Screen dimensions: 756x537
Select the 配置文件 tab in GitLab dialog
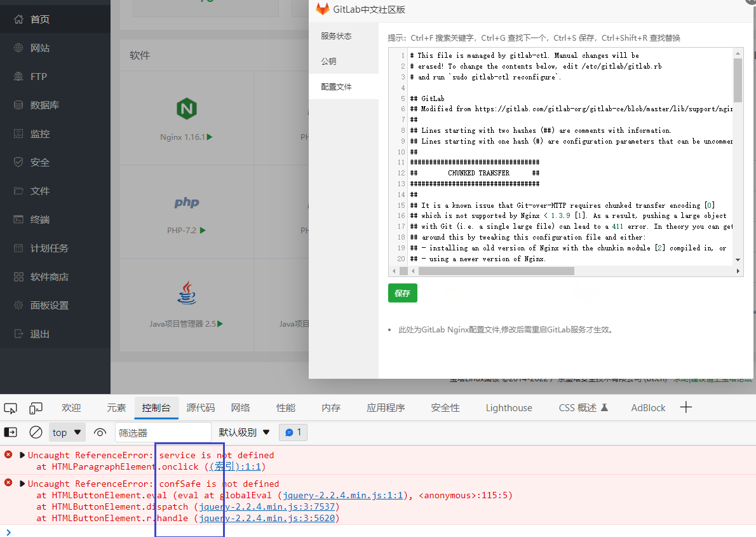coord(344,87)
